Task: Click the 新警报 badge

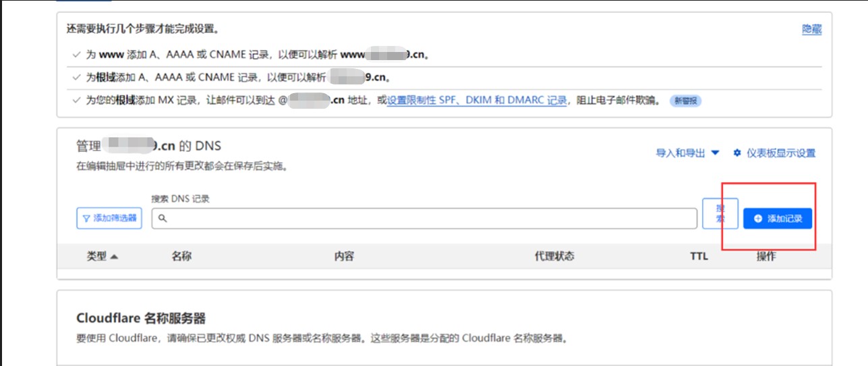Action: pyautogui.click(x=685, y=101)
